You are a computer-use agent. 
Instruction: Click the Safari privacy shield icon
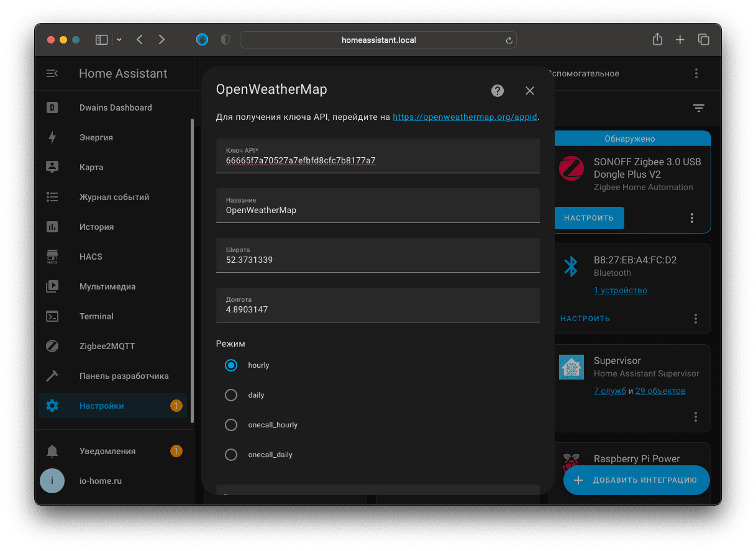pyautogui.click(x=225, y=40)
